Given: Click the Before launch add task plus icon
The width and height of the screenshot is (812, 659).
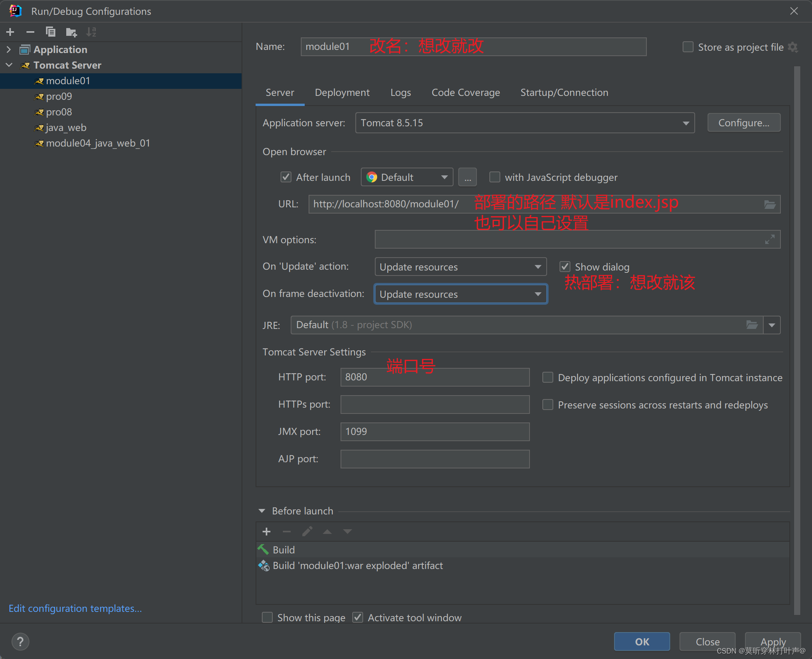Looking at the screenshot, I should point(267,532).
